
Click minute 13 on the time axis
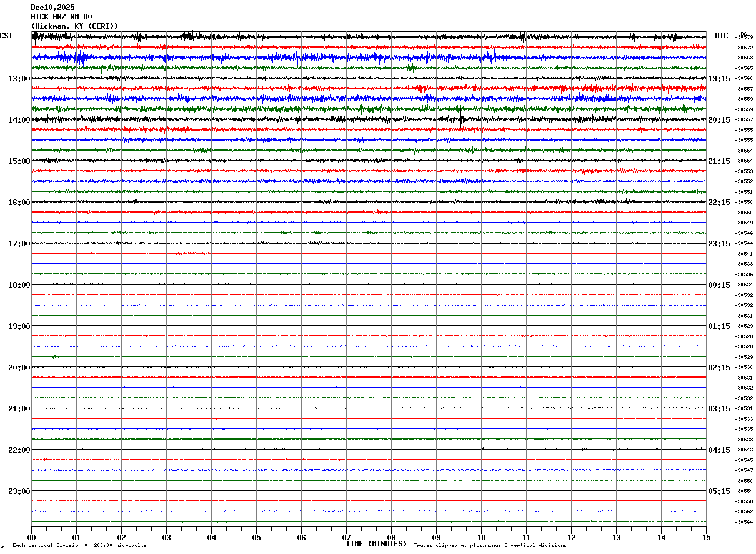[616, 538]
